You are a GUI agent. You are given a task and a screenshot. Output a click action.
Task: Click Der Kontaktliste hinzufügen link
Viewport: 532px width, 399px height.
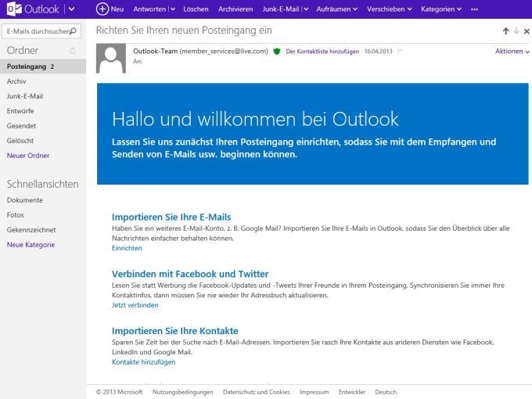click(322, 52)
